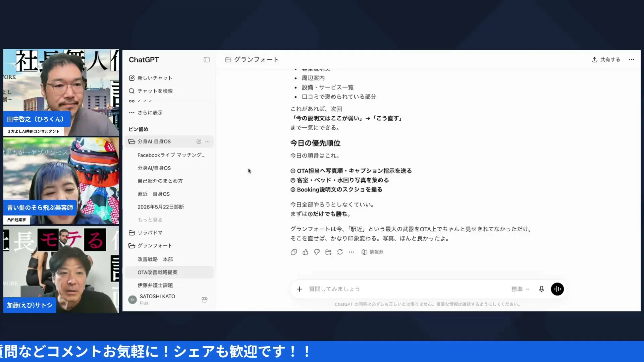Open more options dots for 分身AI.自身OS
Image resolution: width=644 pixels, height=362 pixels.
(208, 141)
